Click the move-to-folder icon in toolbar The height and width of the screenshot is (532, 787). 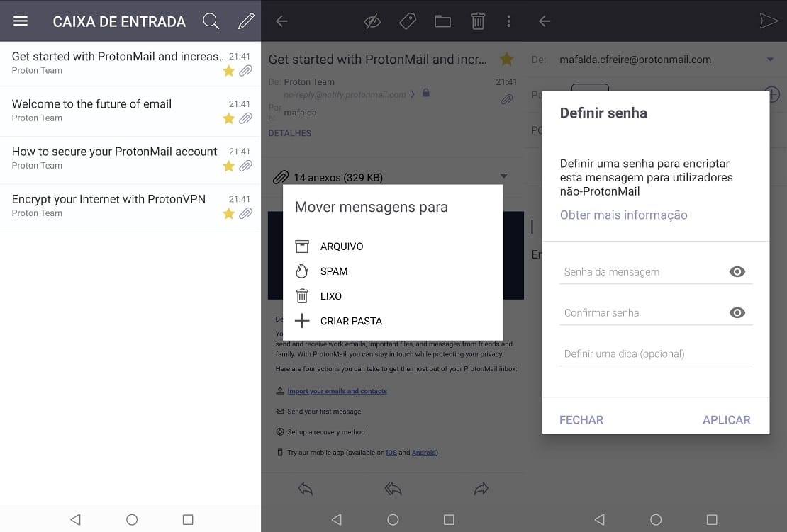pos(443,21)
